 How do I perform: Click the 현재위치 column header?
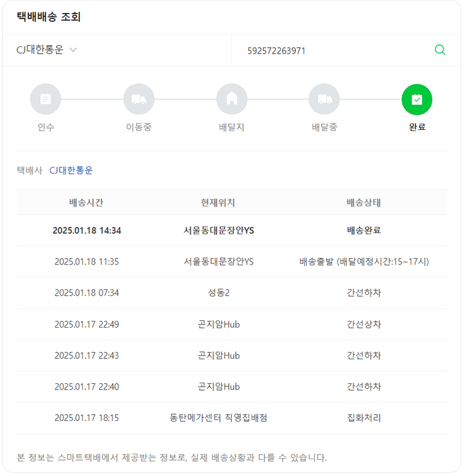pos(218,202)
